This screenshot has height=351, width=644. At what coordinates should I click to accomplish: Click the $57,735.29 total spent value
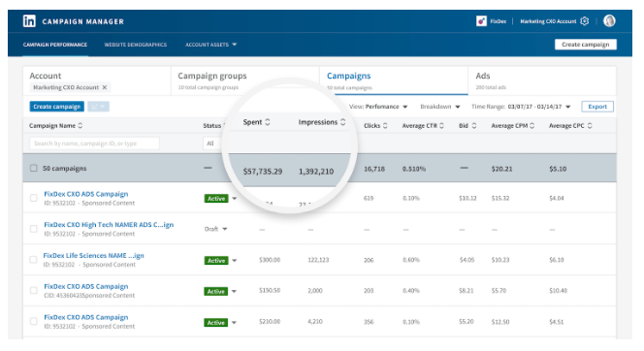pos(263,172)
